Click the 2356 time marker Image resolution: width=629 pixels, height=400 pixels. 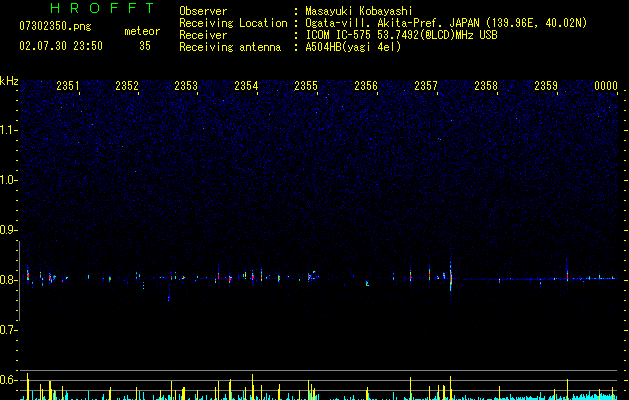tap(366, 86)
